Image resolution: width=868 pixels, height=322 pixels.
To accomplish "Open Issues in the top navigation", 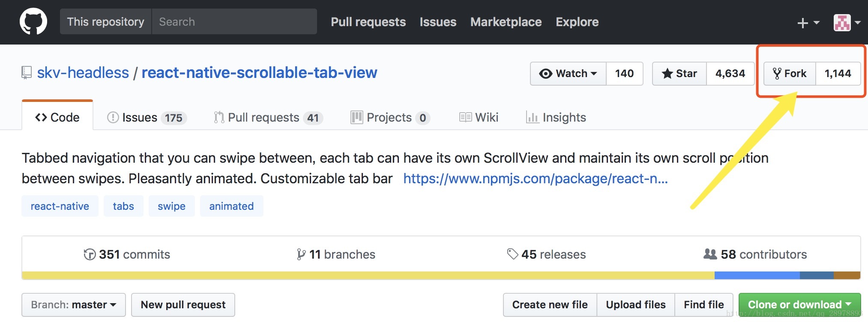I will 438,22.
